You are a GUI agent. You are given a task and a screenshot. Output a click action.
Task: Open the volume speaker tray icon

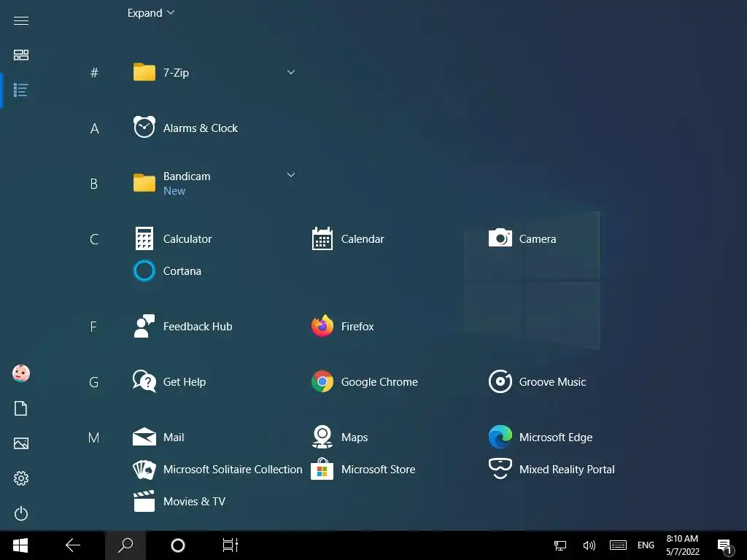click(x=589, y=545)
